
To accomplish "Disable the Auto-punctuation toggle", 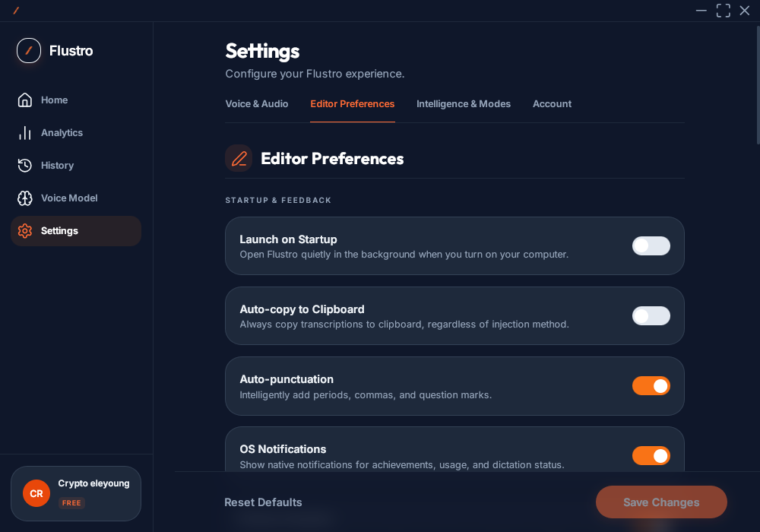I will pos(651,385).
